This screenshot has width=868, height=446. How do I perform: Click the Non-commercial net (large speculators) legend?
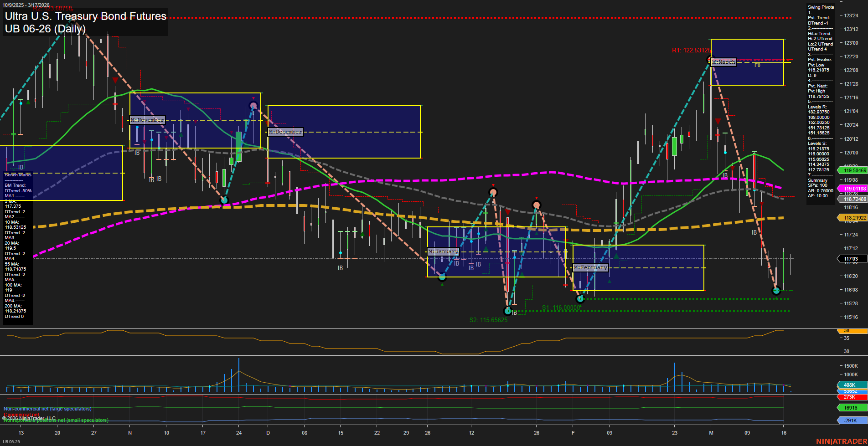pyautogui.click(x=47, y=409)
